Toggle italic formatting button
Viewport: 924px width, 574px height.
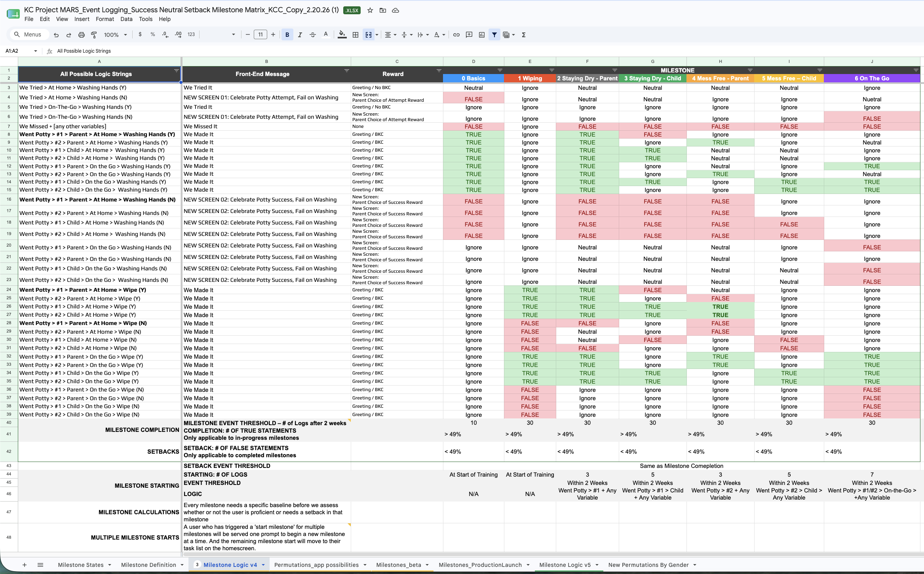coord(300,35)
